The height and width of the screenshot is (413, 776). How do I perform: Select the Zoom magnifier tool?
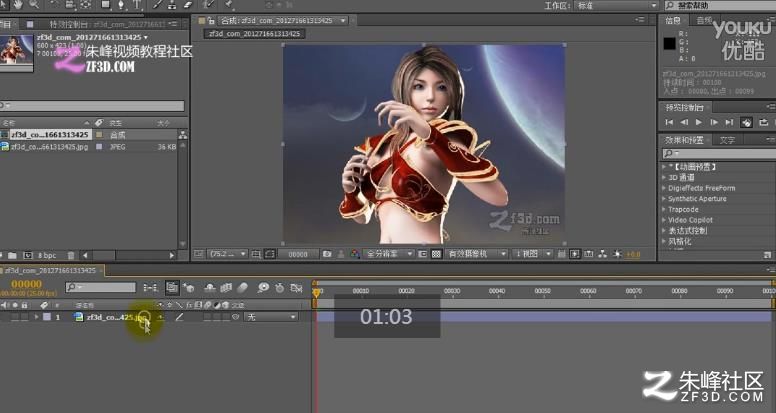pyautogui.click(x=34, y=4)
